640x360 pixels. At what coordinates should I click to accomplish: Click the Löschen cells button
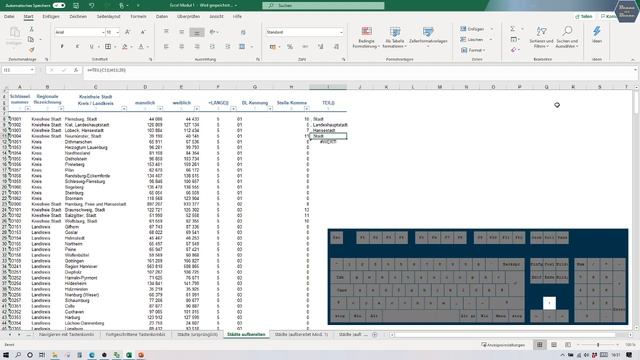472,40
